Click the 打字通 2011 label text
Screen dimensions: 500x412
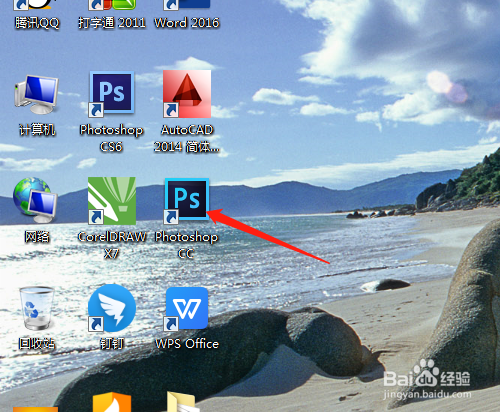[x=112, y=23]
